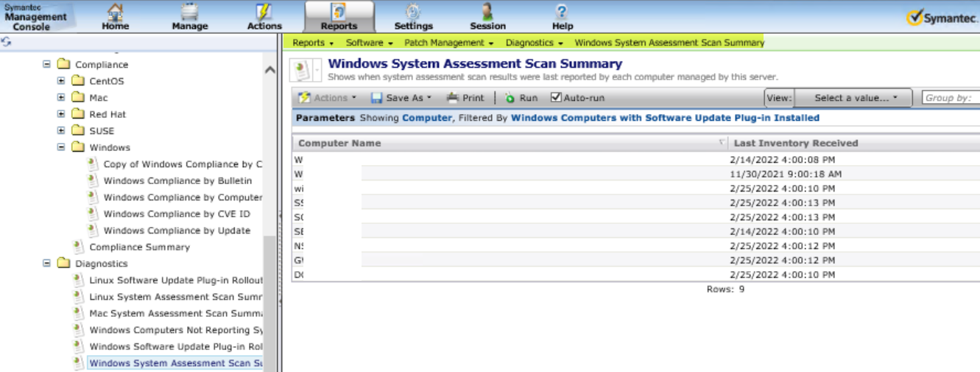980x372 pixels.
Task: Click the tree scrollbar up arrow
Action: (269, 70)
